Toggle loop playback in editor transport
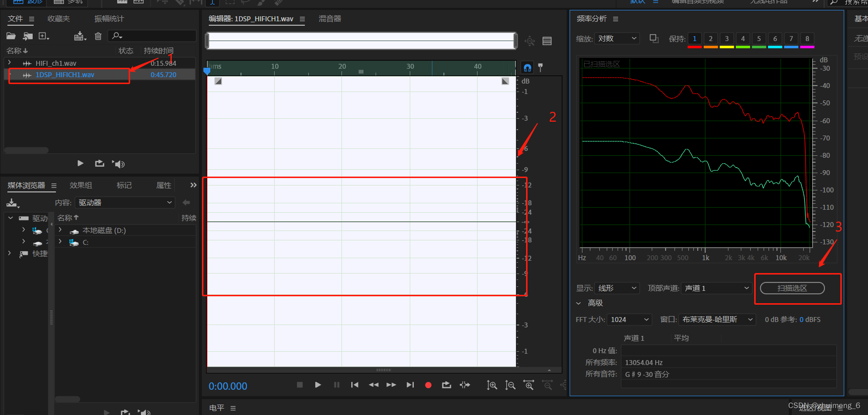Viewport: 868px width, 415px height. (446, 385)
